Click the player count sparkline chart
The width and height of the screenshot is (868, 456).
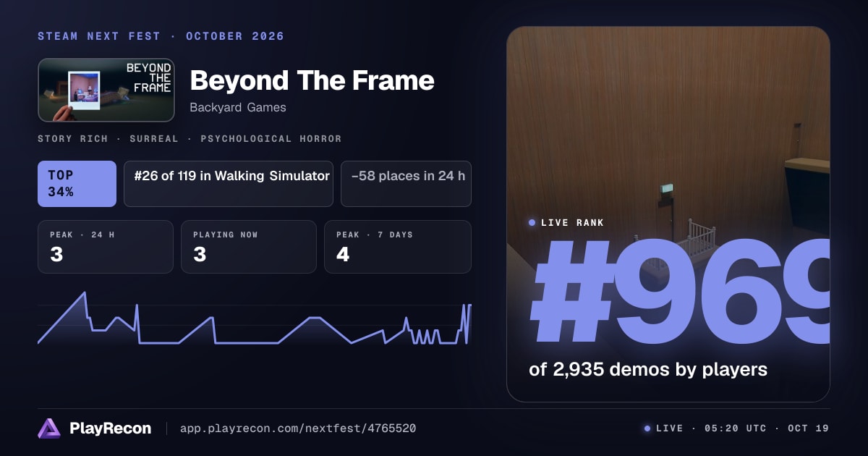[x=255, y=318]
